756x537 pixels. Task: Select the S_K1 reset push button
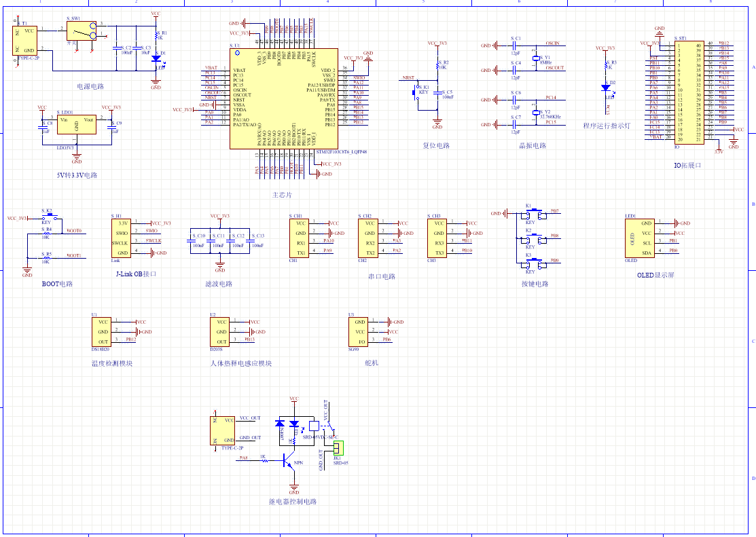416,92
